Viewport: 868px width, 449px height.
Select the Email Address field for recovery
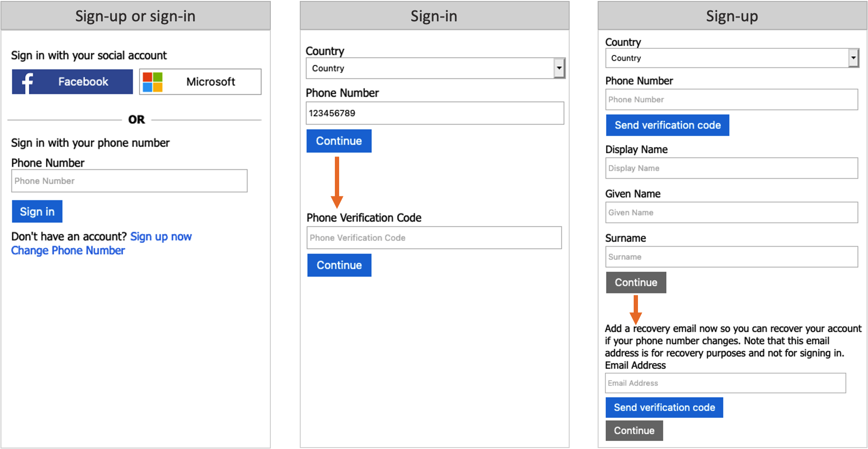pos(725,383)
